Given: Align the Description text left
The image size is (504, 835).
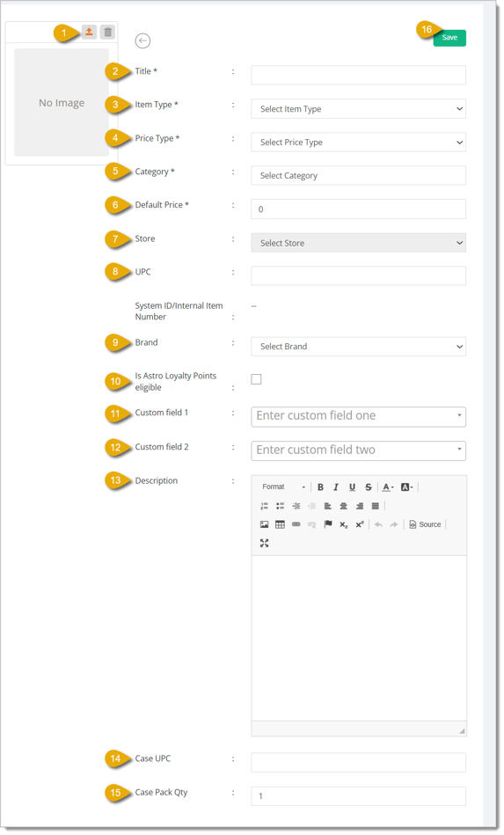Looking at the screenshot, I should point(328,506).
